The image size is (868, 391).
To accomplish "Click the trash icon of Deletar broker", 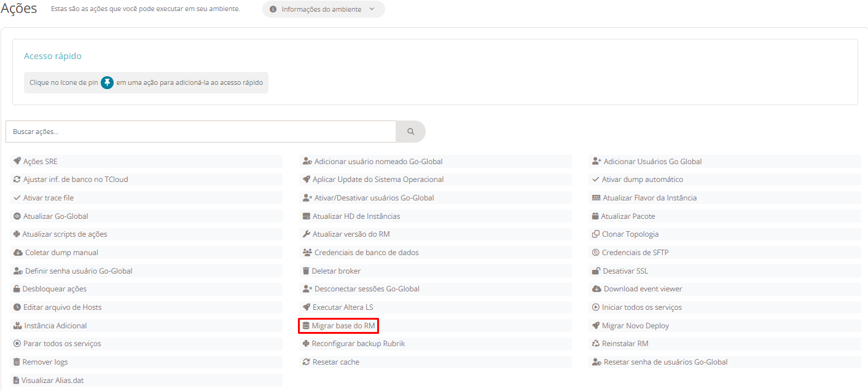I will tap(306, 271).
